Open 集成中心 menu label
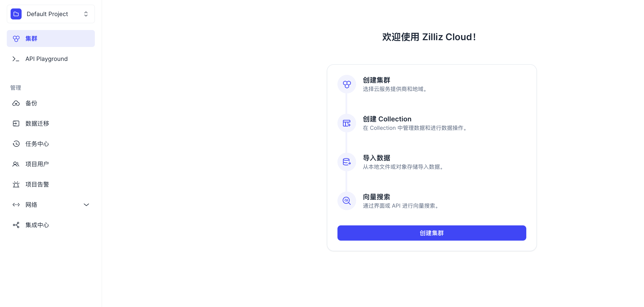This screenshot has height=307, width=644. [x=37, y=225]
